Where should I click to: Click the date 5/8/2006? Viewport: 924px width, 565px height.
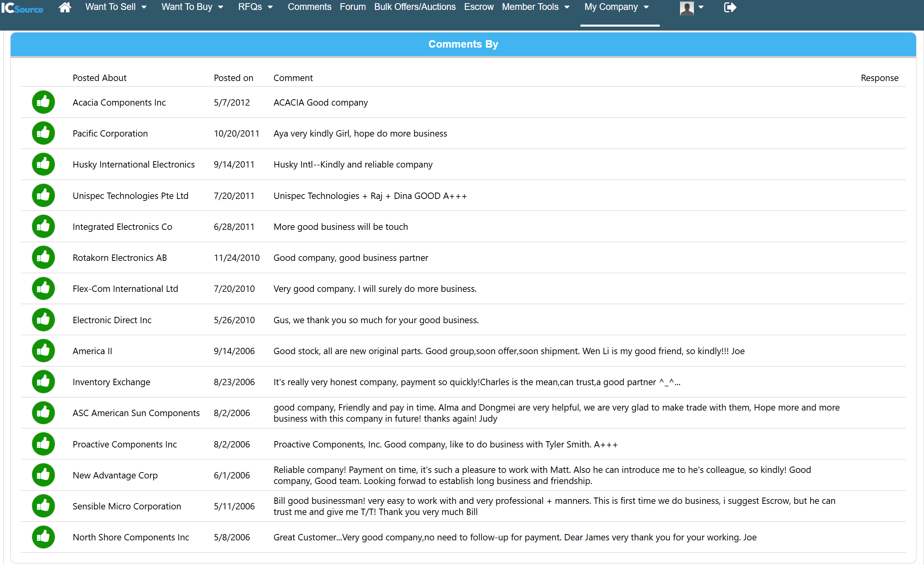232,537
